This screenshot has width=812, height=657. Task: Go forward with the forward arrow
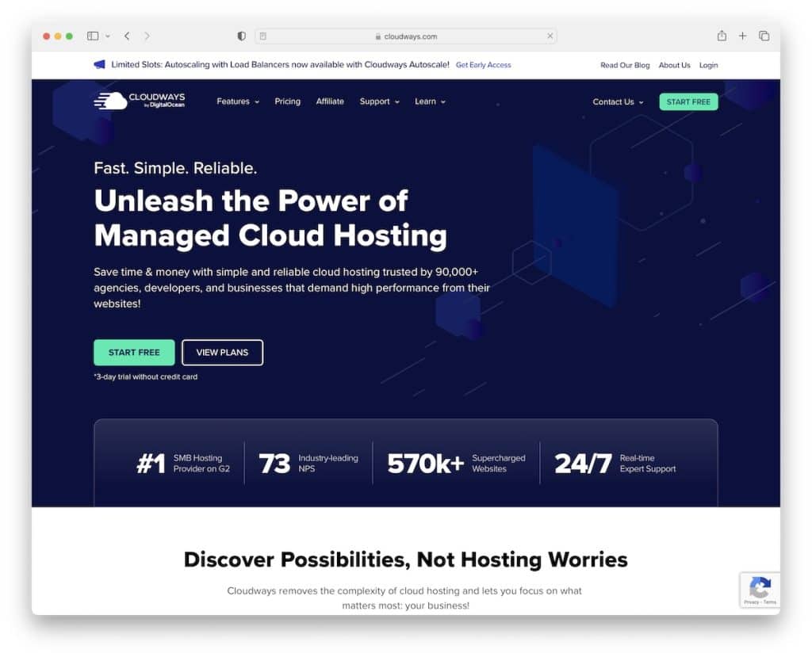tap(147, 36)
